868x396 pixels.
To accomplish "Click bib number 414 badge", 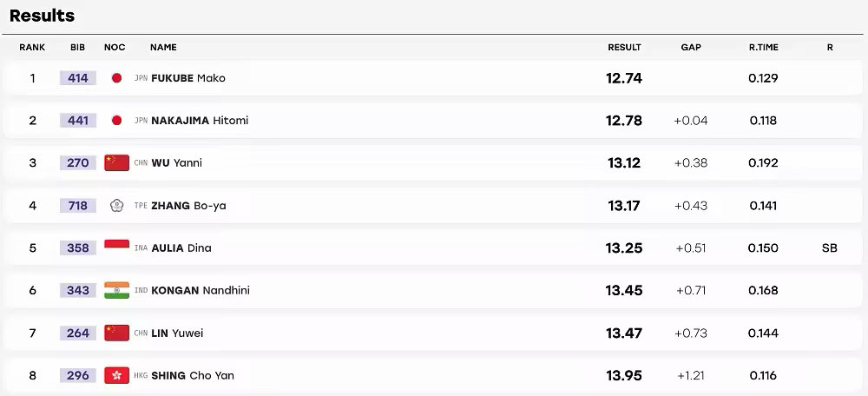I will pos(78,78).
